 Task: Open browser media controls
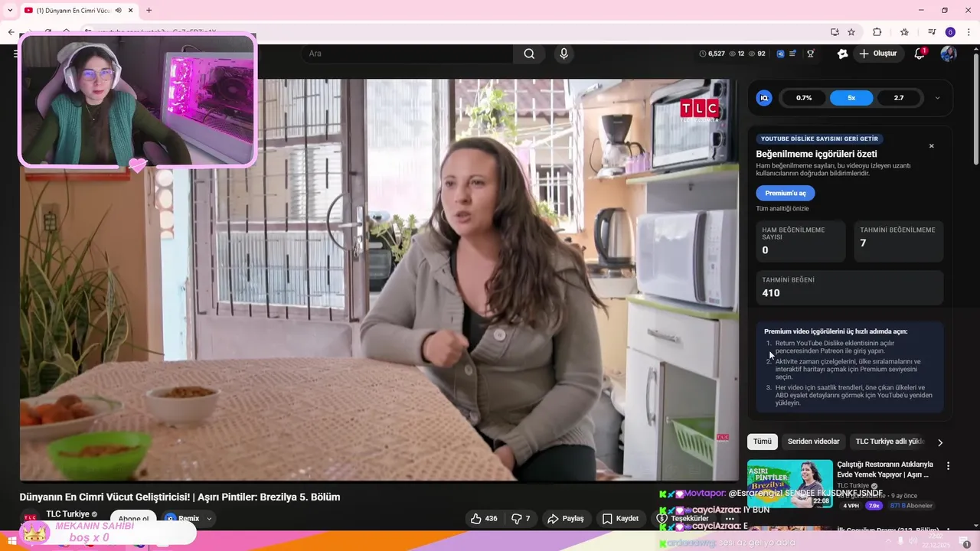932,32
